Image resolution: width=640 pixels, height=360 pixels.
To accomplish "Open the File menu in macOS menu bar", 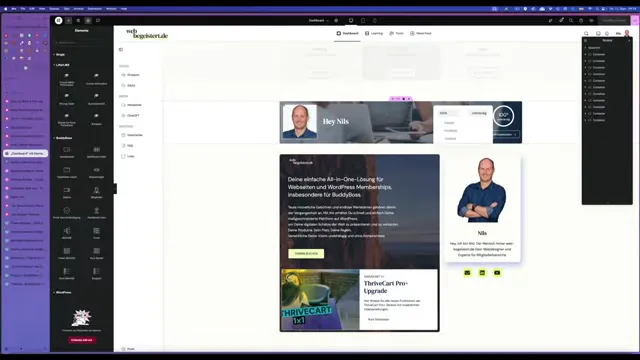I will 23,9.
